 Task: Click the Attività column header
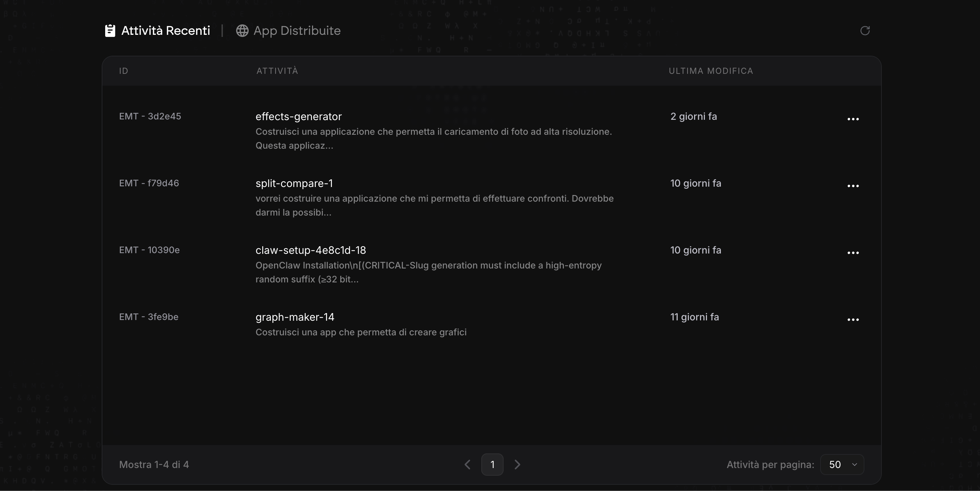tap(277, 71)
